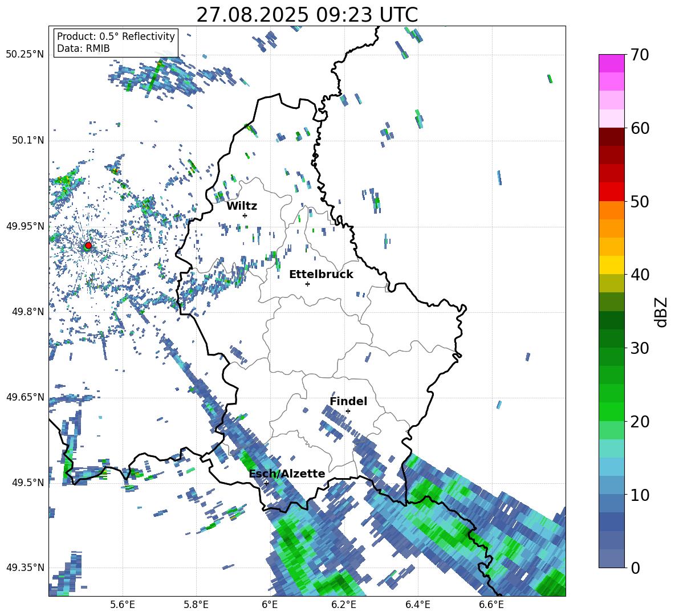Click the 49.5°N latitude label
This screenshot has height=616, width=675.
(27, 483)
